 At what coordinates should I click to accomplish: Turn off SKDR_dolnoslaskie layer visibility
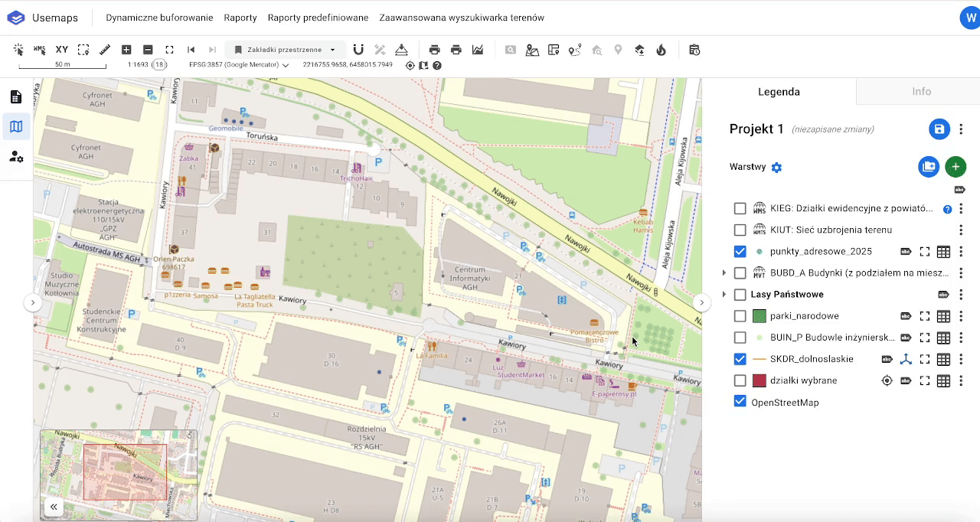740,359
